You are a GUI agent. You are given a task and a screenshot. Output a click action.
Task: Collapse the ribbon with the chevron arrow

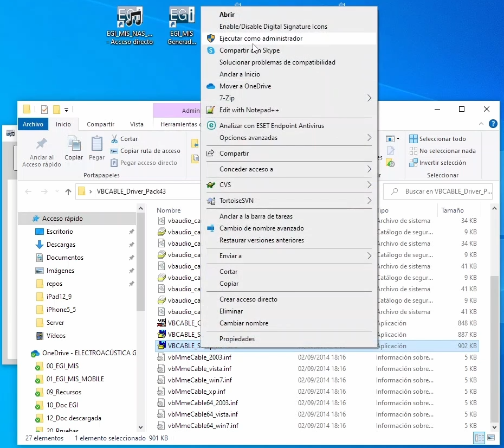pos(482,124)
